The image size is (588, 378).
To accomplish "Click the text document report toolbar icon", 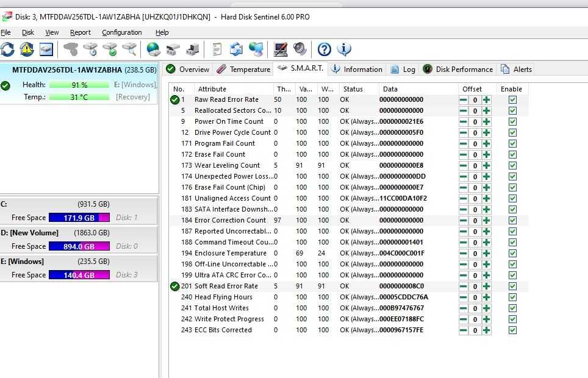I will (x=217, y=49).
